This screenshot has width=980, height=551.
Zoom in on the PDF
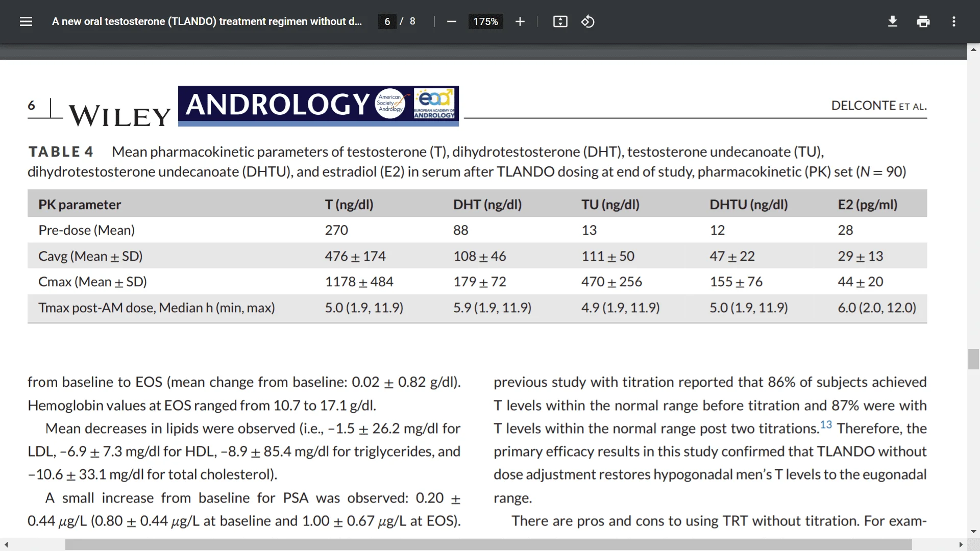point(520,21)
